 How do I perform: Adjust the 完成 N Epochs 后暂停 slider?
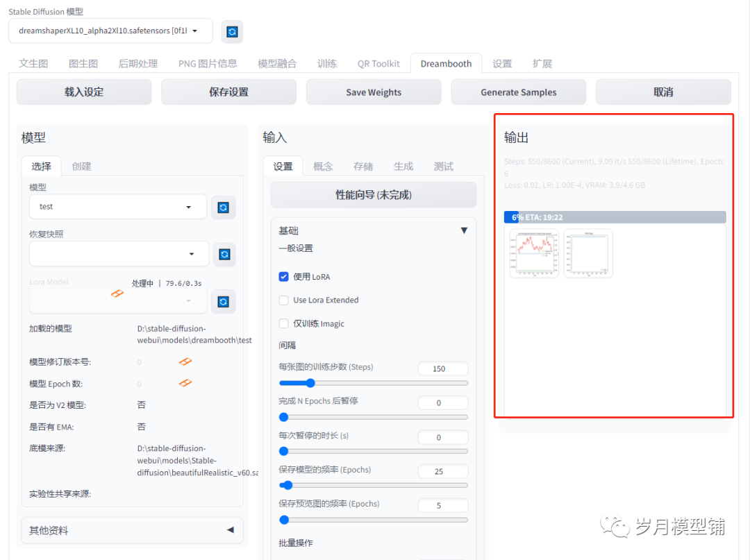pos(373,417)
